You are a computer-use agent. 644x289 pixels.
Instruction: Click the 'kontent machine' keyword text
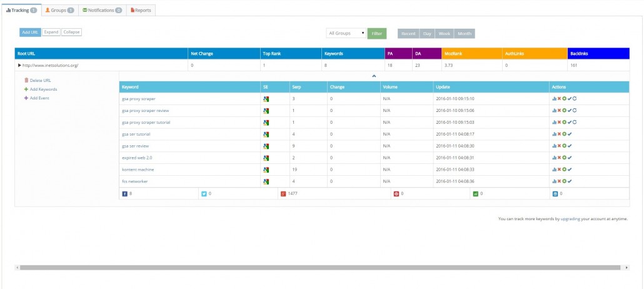pyautogui.click(x=138, y=170)
